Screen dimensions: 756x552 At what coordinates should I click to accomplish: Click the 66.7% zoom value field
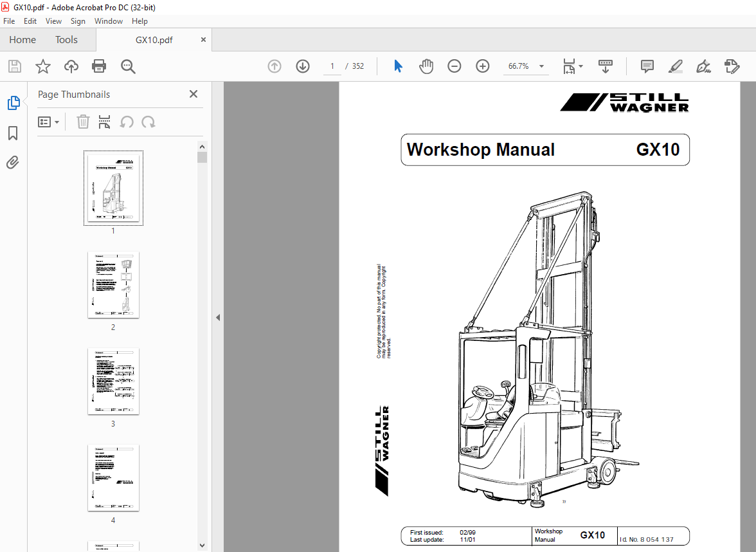click(518, 66)
